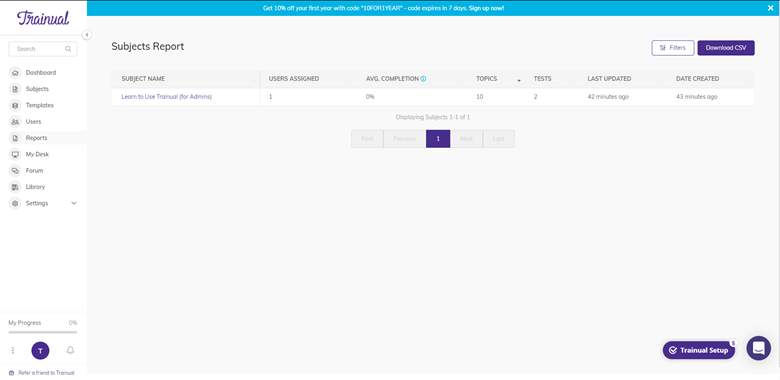Open the chat support bubble icon
The width and height of the screenshot is (780, 380).
coord(758,348)
